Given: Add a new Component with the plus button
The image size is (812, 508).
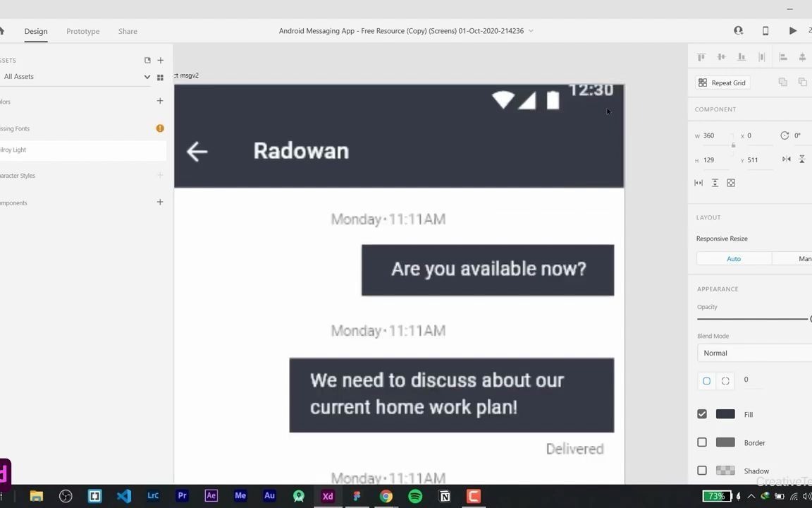Looking at the screenshot, I should (x=160, y=202).
